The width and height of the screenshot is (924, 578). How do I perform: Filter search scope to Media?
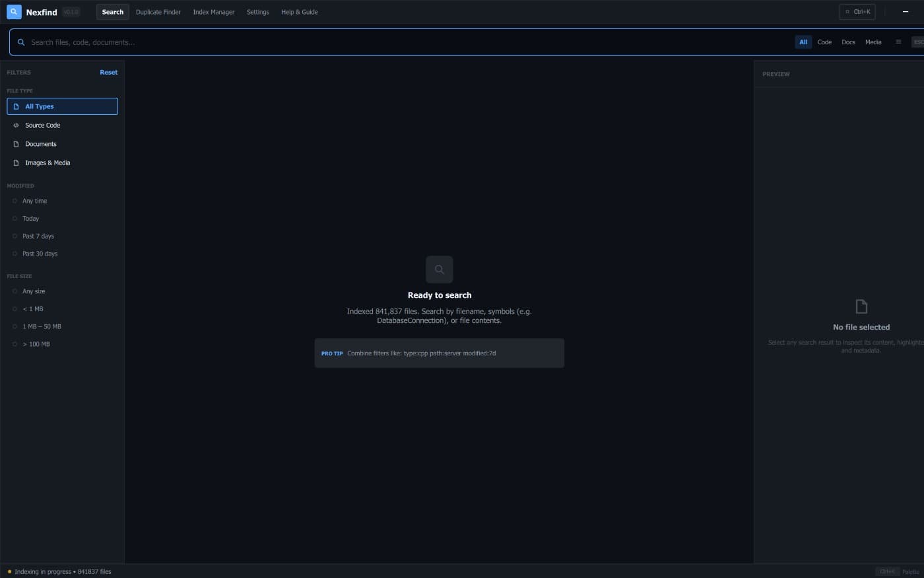coord(873,42)
